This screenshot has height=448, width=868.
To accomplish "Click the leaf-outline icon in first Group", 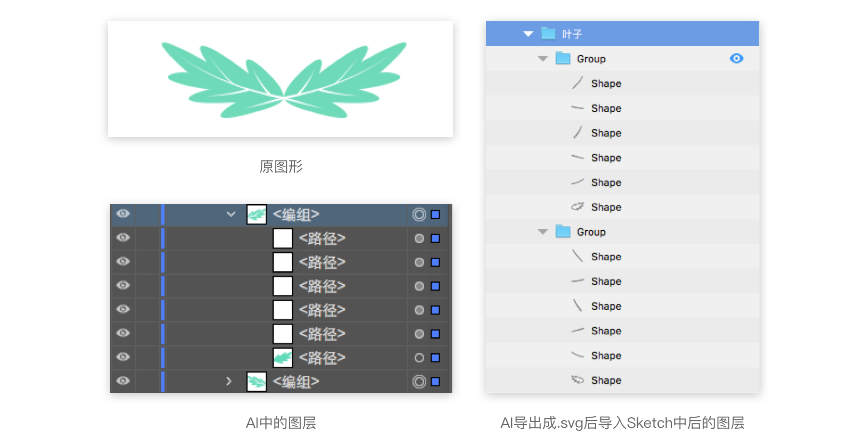I will click(578, 207).
